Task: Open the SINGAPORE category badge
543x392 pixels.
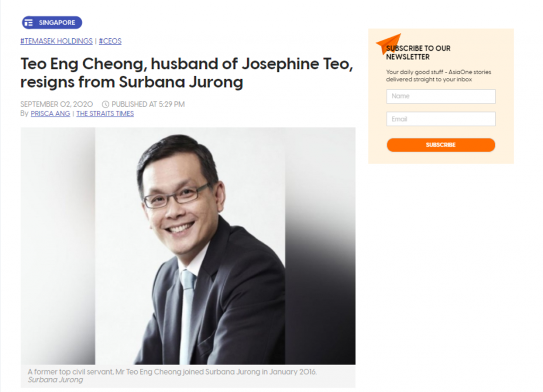Action: [52, 23]
